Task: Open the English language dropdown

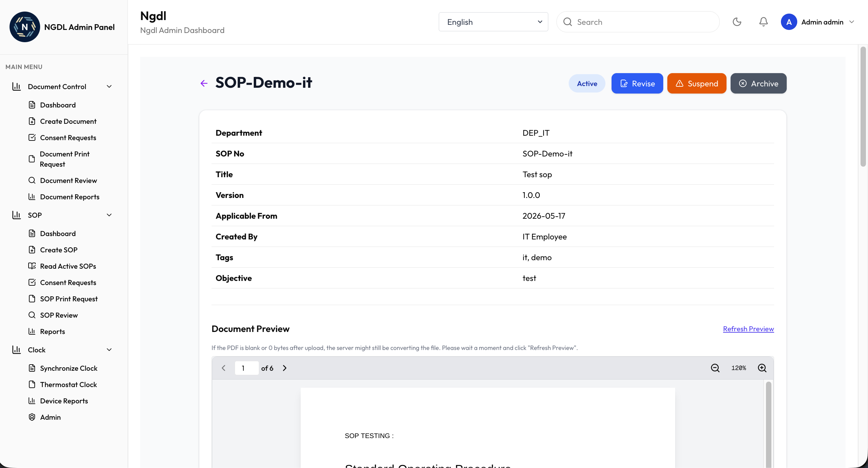Action: pyautogui.click(x=493, y=22)
